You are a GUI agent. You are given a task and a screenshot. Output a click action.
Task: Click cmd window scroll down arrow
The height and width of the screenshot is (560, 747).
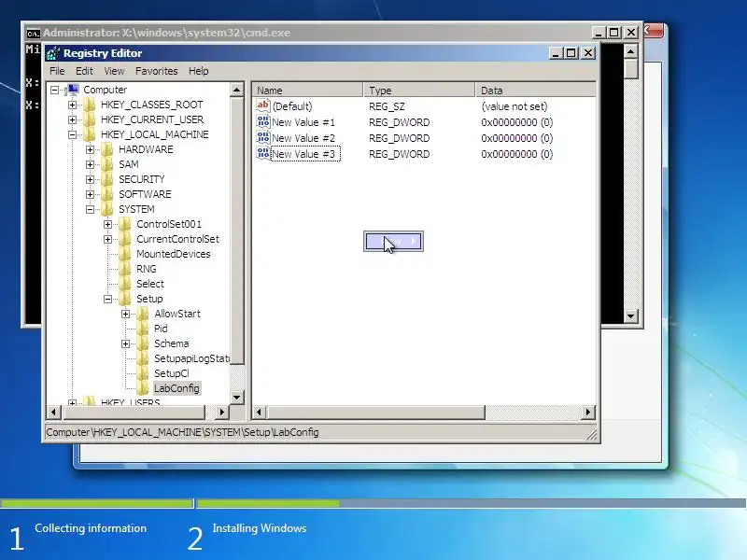pos(631,315)
